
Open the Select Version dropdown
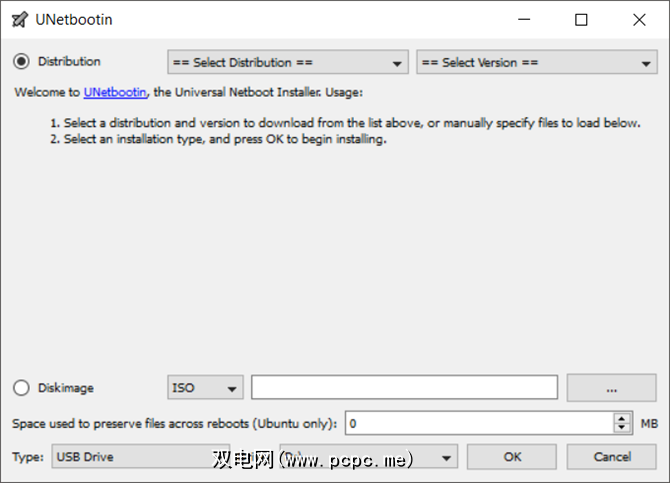click(537, 62)
